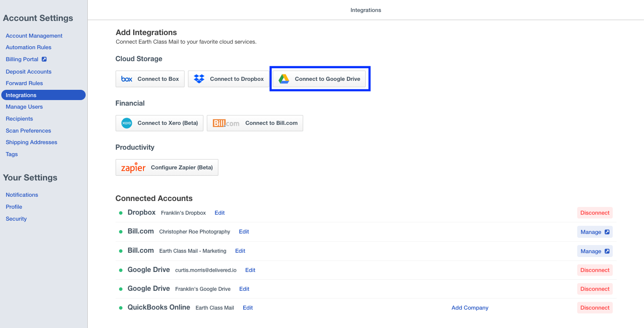Click the external link icon beside Billing Portal

point(44,59)
